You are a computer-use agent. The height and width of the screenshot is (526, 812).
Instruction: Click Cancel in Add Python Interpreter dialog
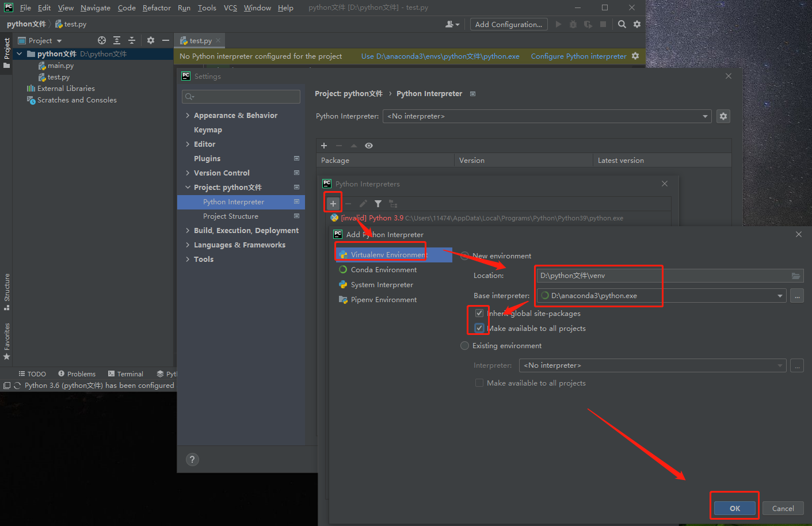(x=783, y=508)
